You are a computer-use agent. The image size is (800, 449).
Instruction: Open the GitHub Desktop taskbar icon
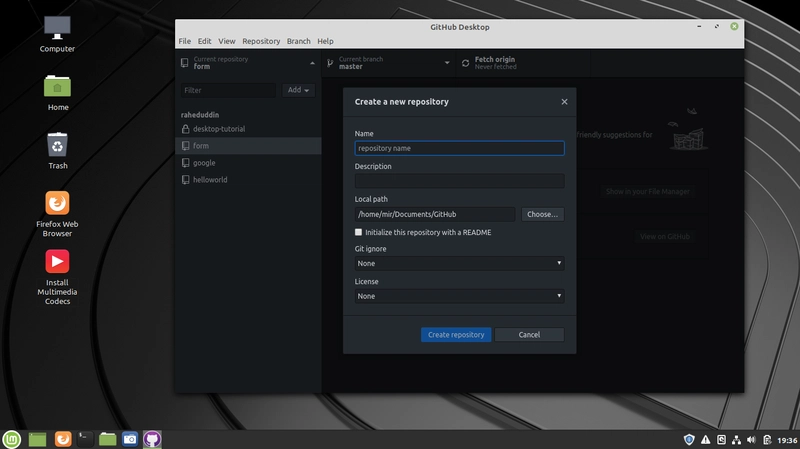click(x=152, y=439)
